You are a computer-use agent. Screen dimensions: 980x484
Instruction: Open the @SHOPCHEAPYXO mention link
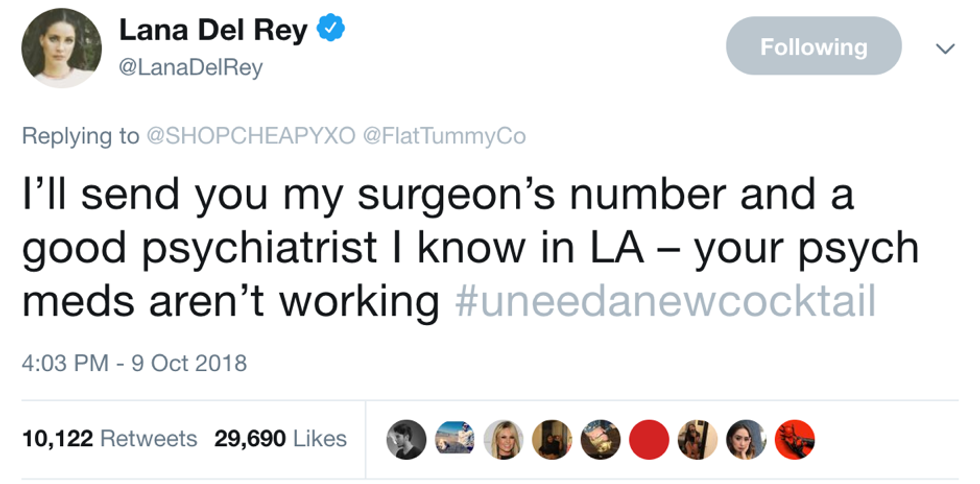click(x=250, y=136)
